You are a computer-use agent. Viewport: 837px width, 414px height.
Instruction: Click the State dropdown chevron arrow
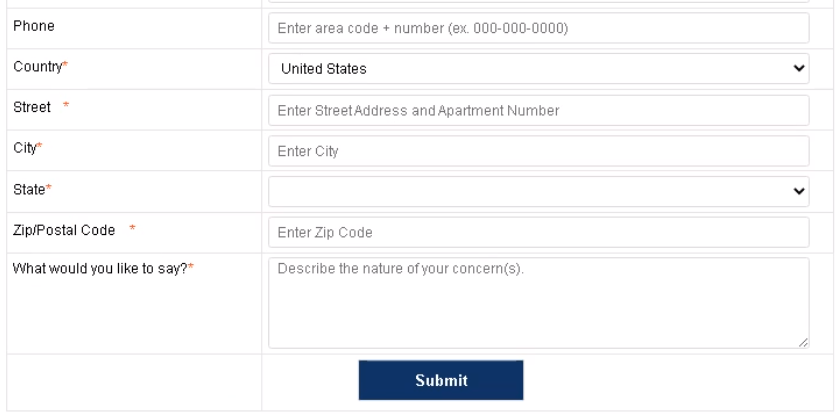pyautogui.click(x=798, y=192)
